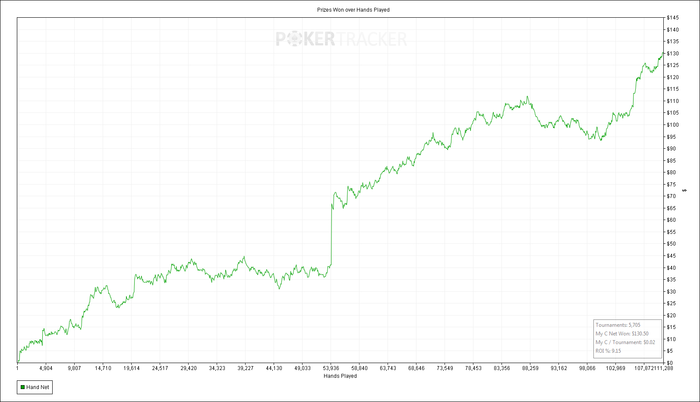Screen dimensions: 700x402
Task: Click the $70 y-axis label
Action: pyautogui.click(x=671, y=196)
